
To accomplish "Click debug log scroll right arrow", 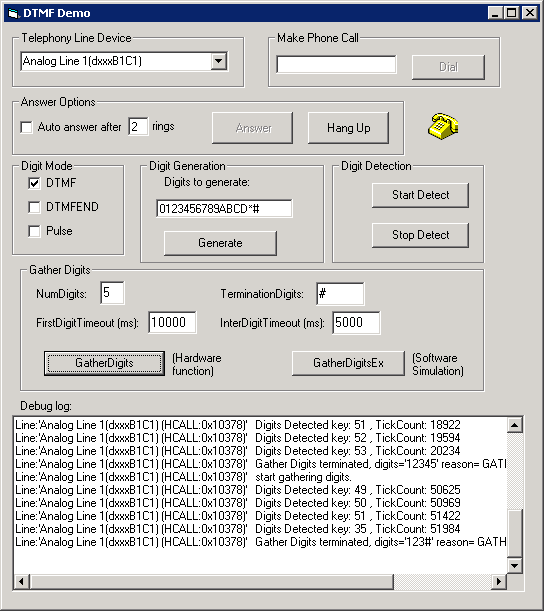I will (x=499, y=581).
